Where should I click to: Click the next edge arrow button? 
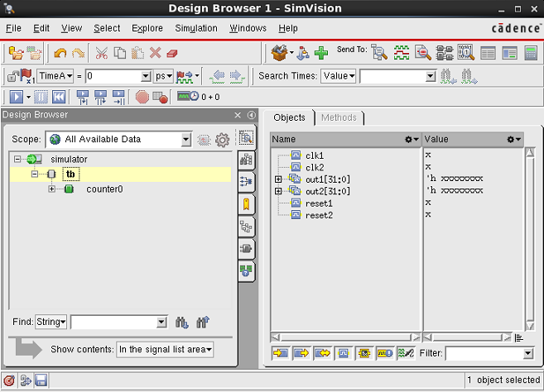tap(237, 76)
